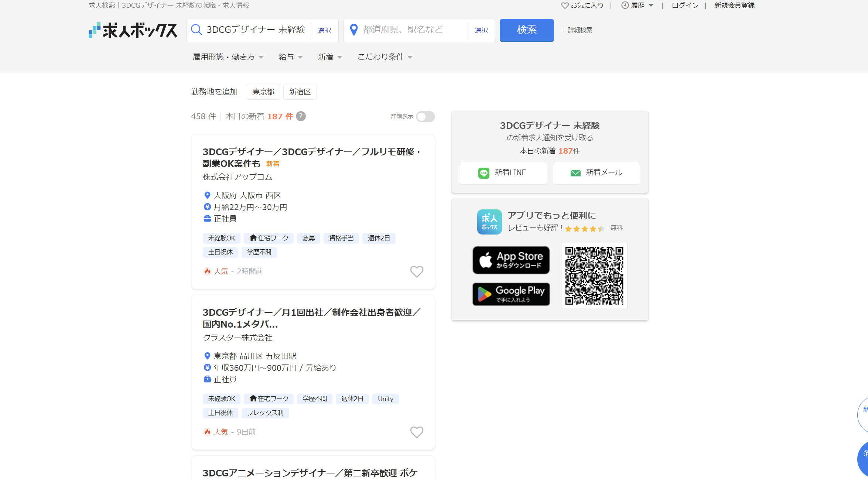
Task: Click the app QR code image
Action: coord(594,276)
